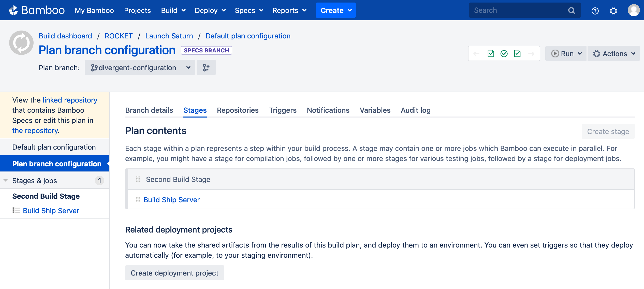This screenshot has width=644, height=289.
Task: Select the Stages tab
Action: [x=195, y=110]
